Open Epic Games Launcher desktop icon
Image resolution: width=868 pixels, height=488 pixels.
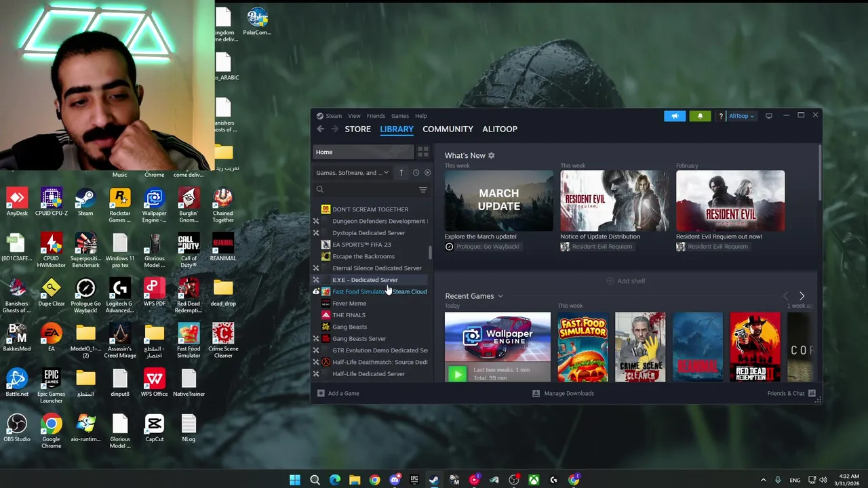coord(51,386)
